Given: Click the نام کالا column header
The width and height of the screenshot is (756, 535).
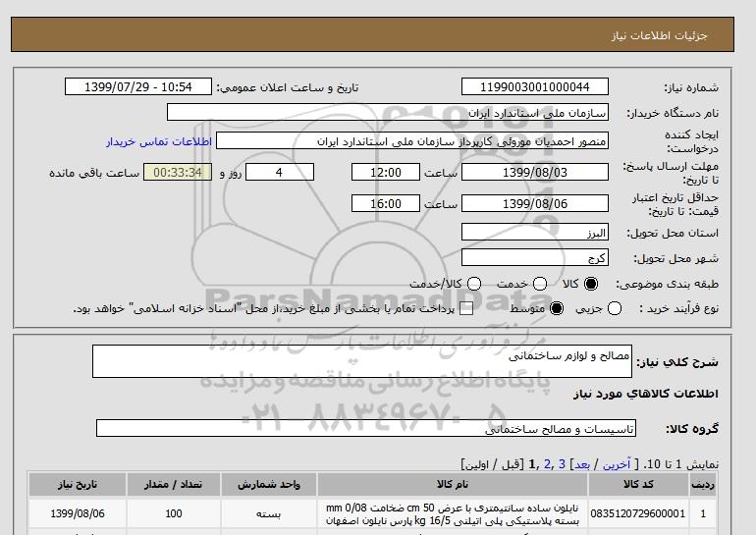Looking at the screenshot, I should click(x=453, y=484).
